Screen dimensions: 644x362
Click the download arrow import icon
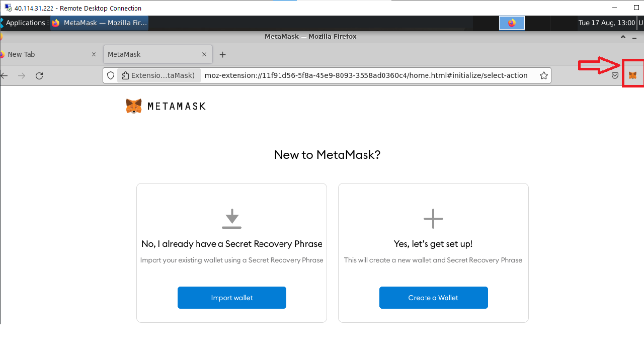click(x=232, y=219)
